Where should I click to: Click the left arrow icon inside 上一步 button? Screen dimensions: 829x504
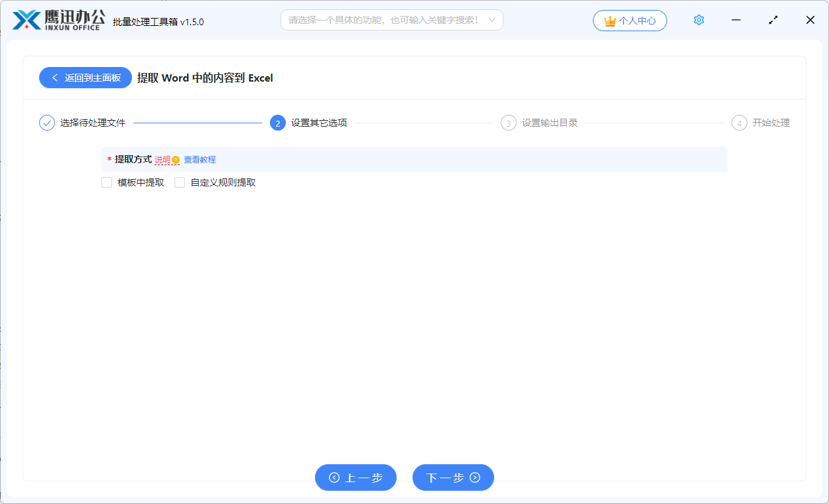[x=335, y=477]
